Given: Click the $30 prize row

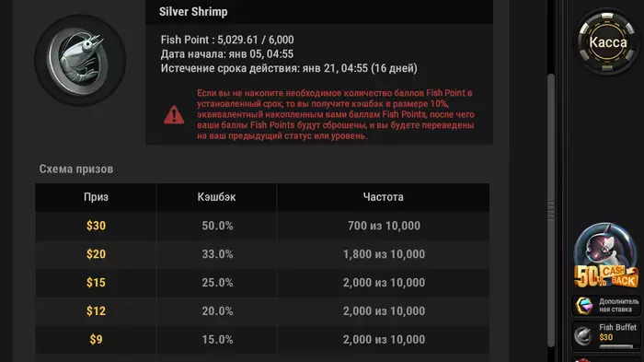Looking at the screenshot, I should point(262,226).
